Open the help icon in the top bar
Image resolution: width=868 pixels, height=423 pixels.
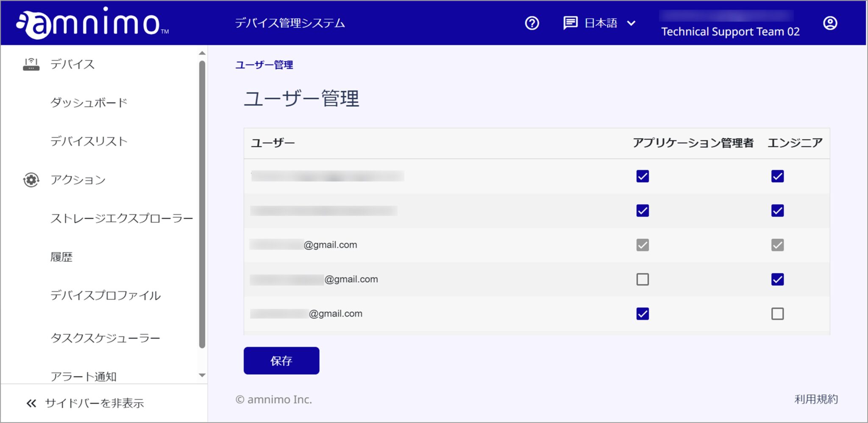(x=531, y=23)
